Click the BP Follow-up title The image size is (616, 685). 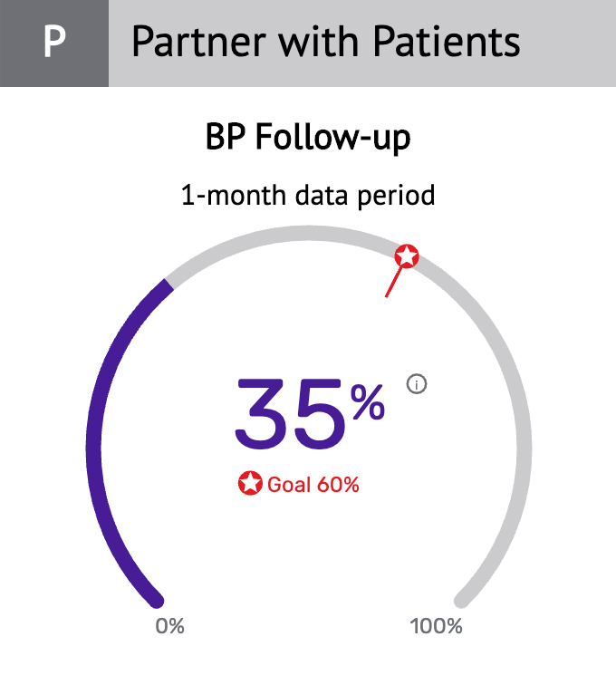[308, 137]
